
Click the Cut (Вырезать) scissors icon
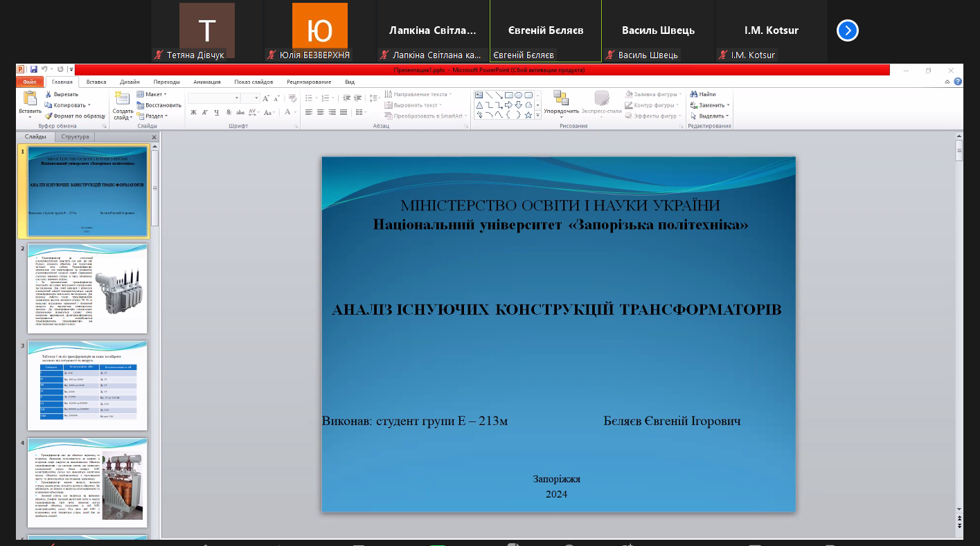48,94
